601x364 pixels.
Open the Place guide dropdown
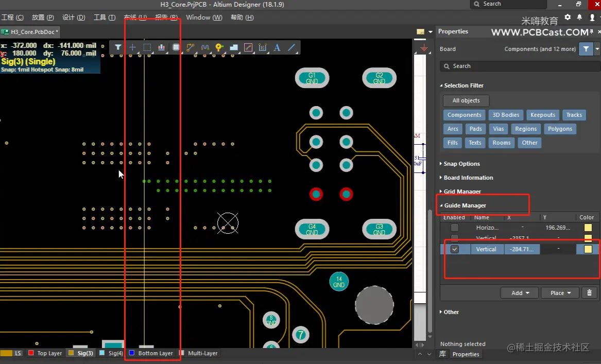pos(560,293)
